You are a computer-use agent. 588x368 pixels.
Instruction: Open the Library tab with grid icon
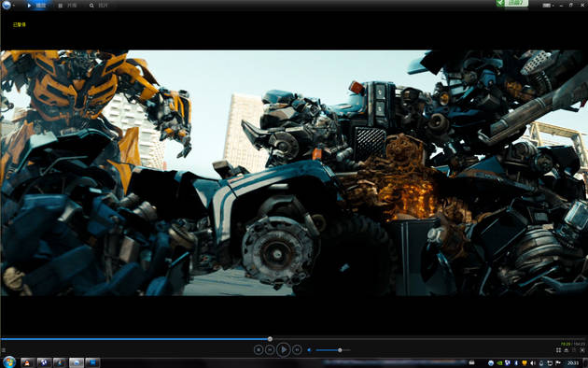pyautogui.click(x=67, y=6)
